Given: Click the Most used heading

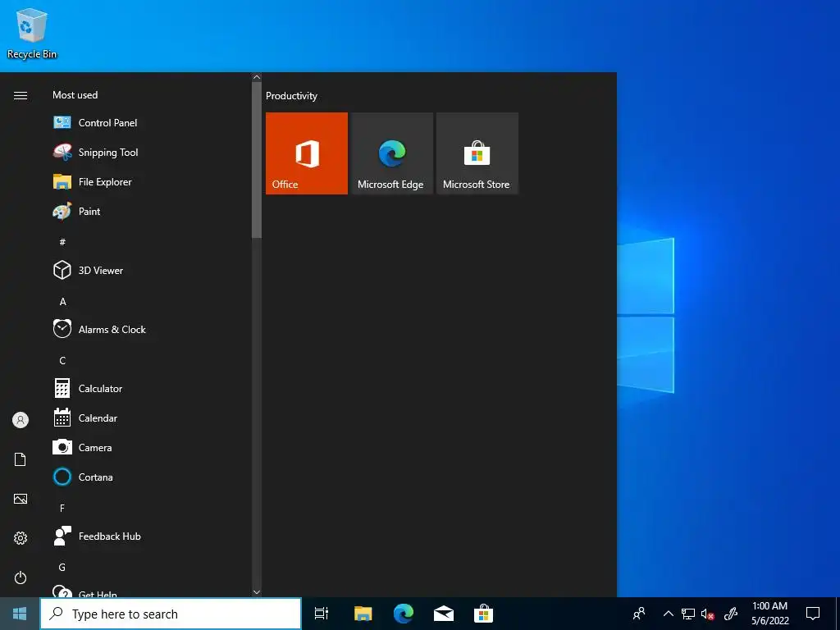Looking at the screenshot, I should [x=75, y=95].
